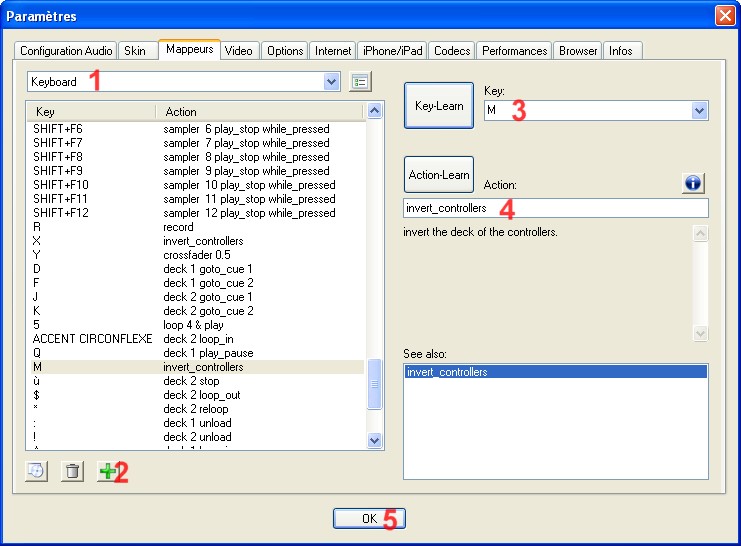
Task: Expand the Keyboard mapper dropdown
Action: tap(332, 82)
